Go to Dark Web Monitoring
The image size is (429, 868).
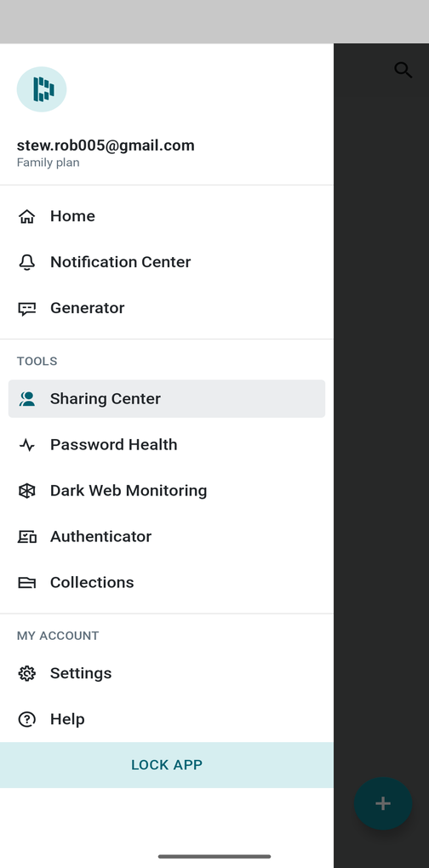(167, 490)
